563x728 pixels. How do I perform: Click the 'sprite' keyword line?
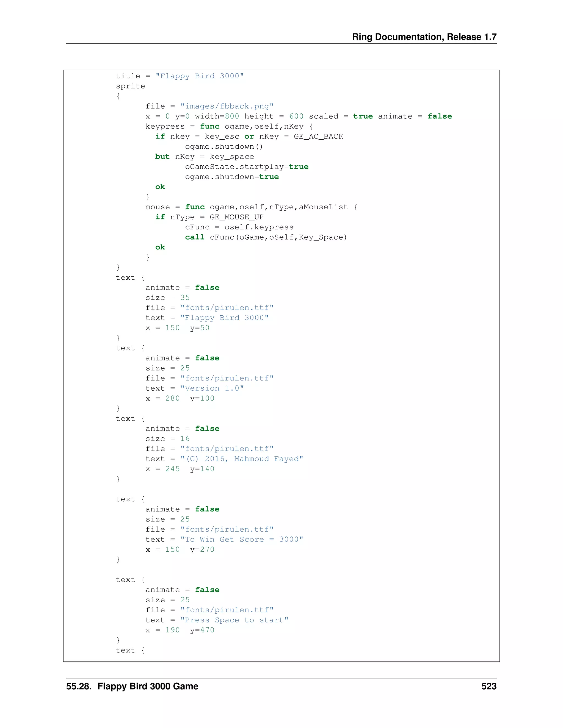point(130,86)
